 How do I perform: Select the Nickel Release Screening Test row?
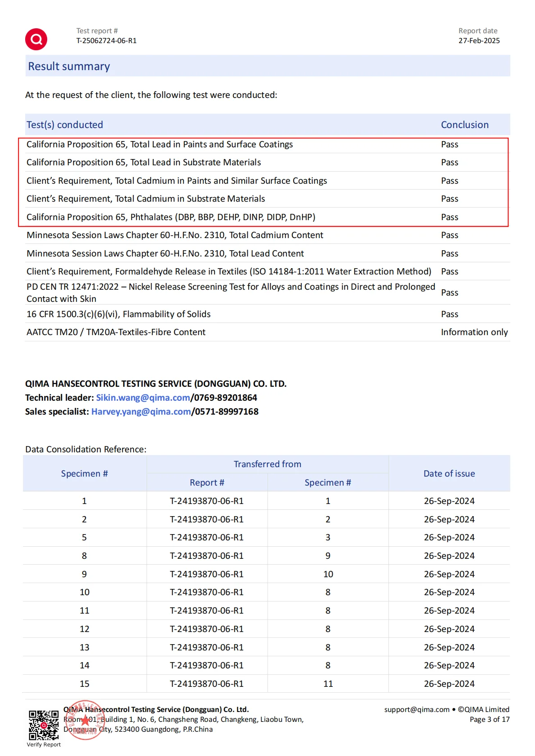(x=230, y=292)
